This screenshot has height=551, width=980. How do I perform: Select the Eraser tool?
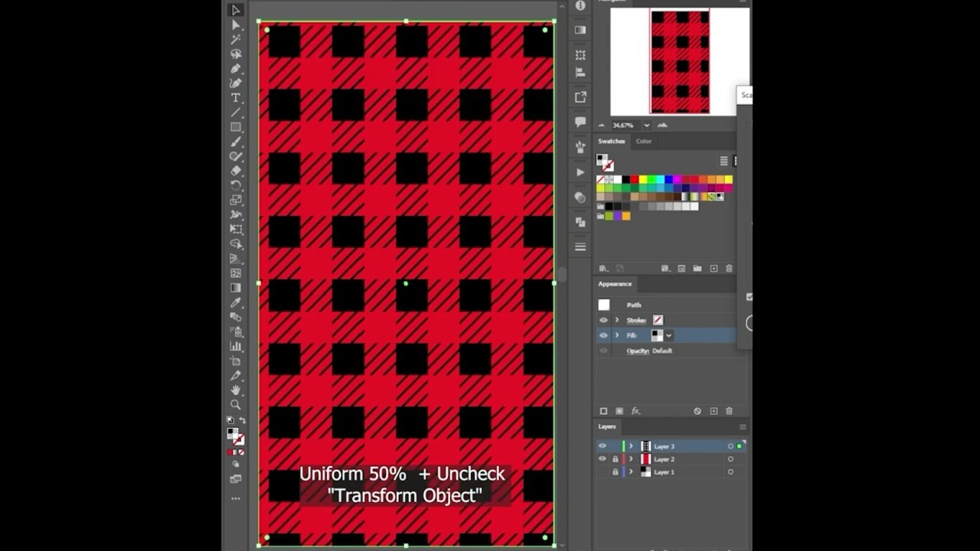[x=236, y=171]
